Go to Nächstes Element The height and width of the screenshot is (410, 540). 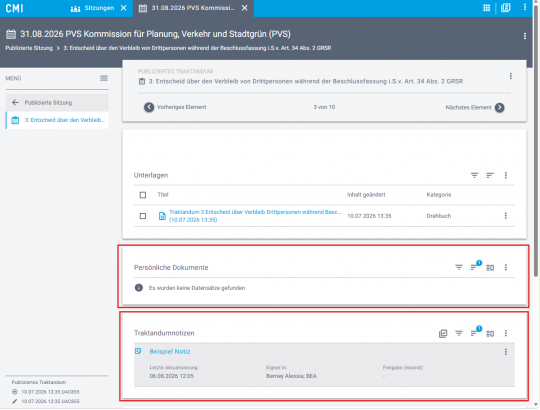tap(475, 107)
